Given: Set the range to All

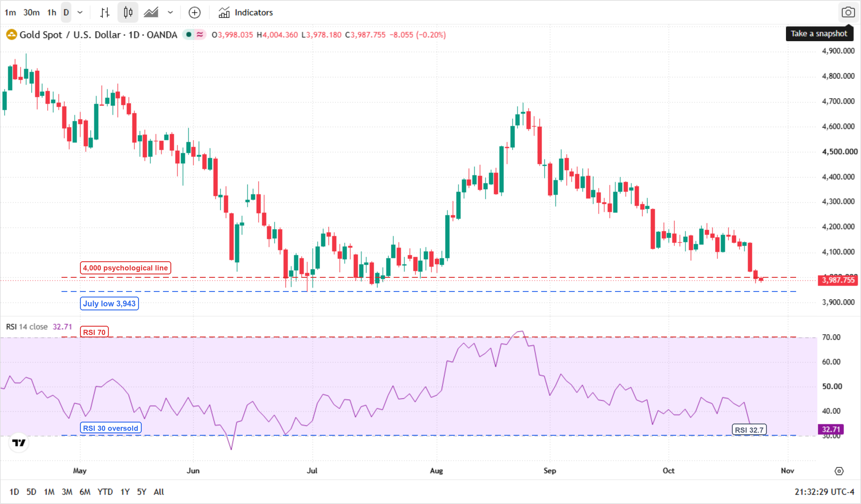Looking at the screenshot, I should pyautogui.click(x=159, y=492).
